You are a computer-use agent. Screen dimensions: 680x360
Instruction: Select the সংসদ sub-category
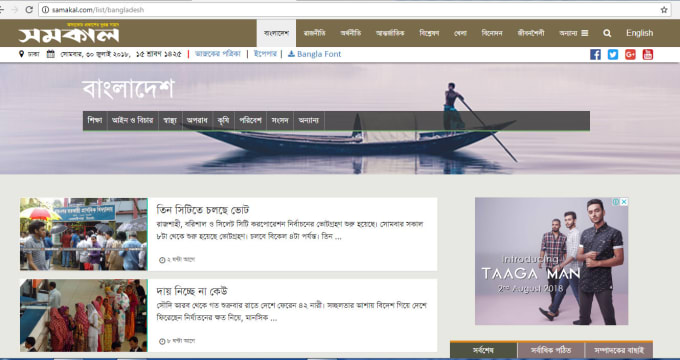[280, 121]
